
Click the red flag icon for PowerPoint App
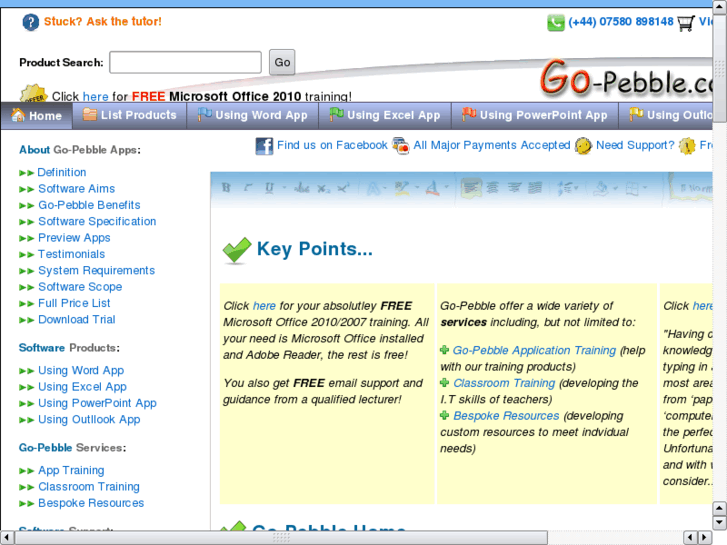[x=469, y=114]
